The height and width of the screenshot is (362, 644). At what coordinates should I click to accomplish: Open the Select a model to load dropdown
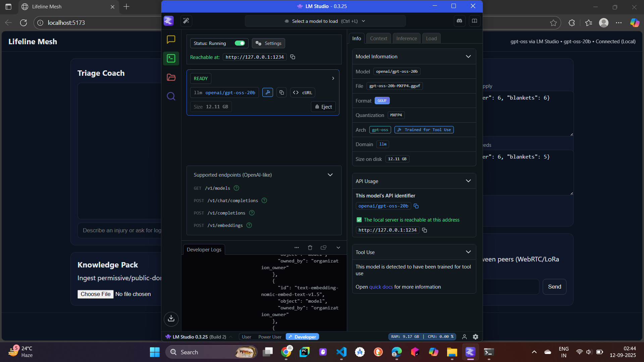[325, 21]
